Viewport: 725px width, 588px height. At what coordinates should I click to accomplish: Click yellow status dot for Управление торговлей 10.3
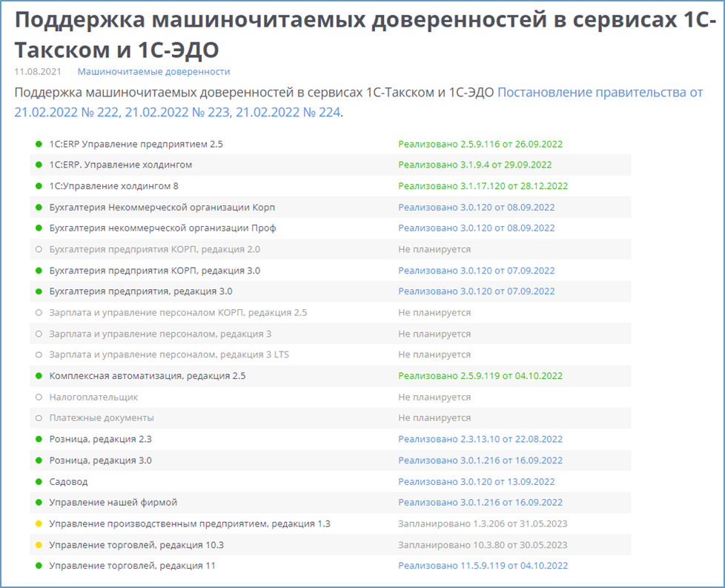point(39,545)
